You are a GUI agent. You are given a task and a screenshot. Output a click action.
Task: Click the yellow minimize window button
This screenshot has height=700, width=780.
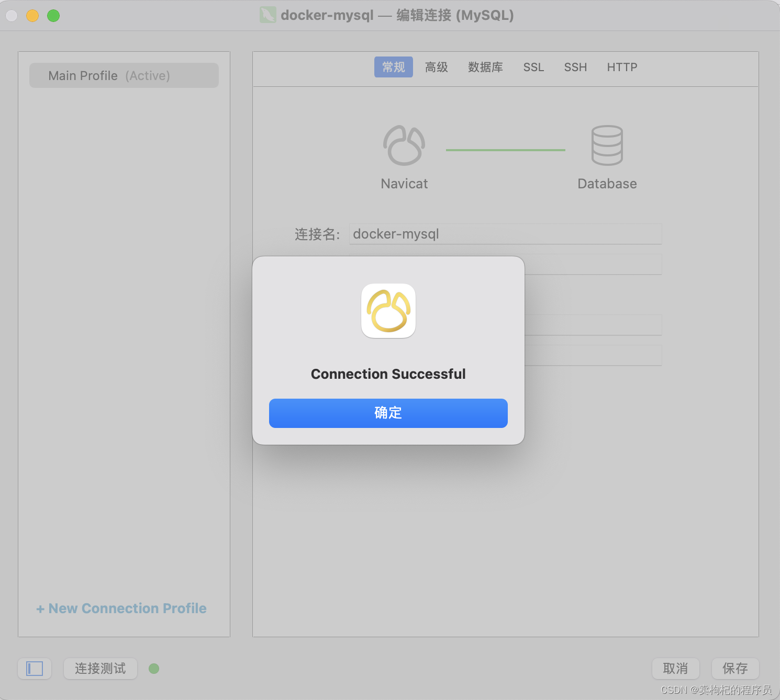(x=32, y=16)
